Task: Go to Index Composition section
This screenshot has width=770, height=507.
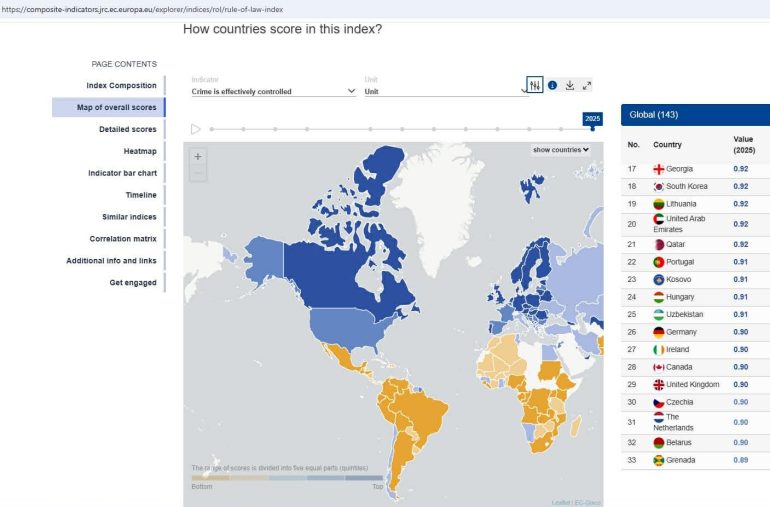Action: click(x=121, y=85)
